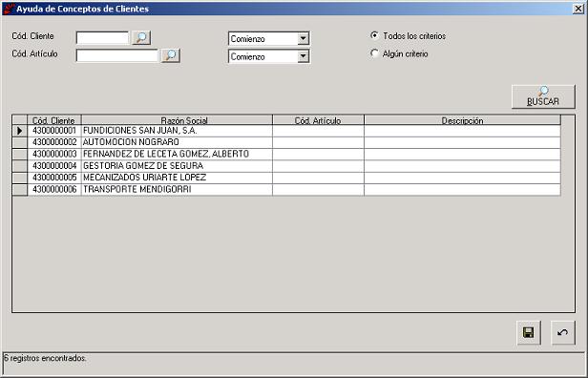Focus the Cód. Cliente input field
The width and height of the screenshot is (588, 378).
[x=102, y=38]
